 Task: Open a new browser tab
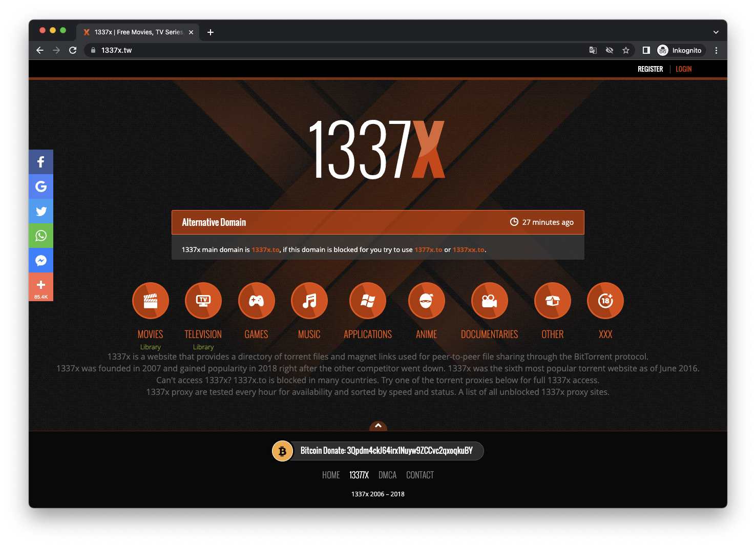click(x=211, y=32)
